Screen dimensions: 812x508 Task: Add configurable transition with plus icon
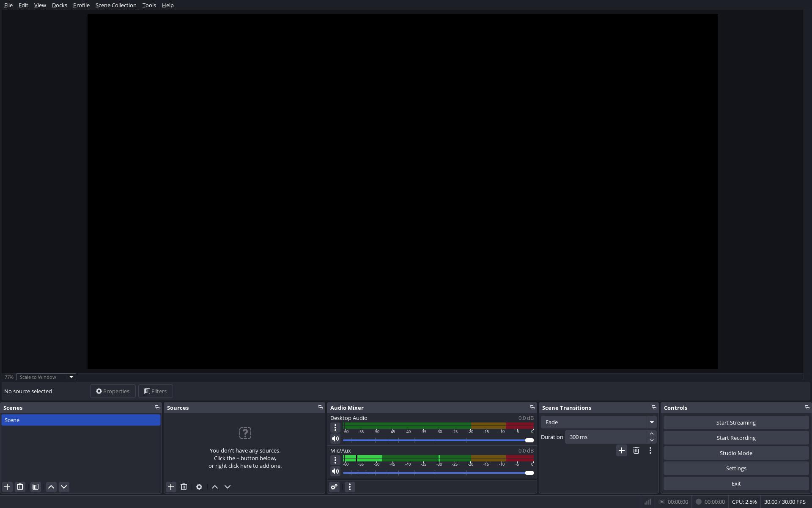[x=621, y=450]
